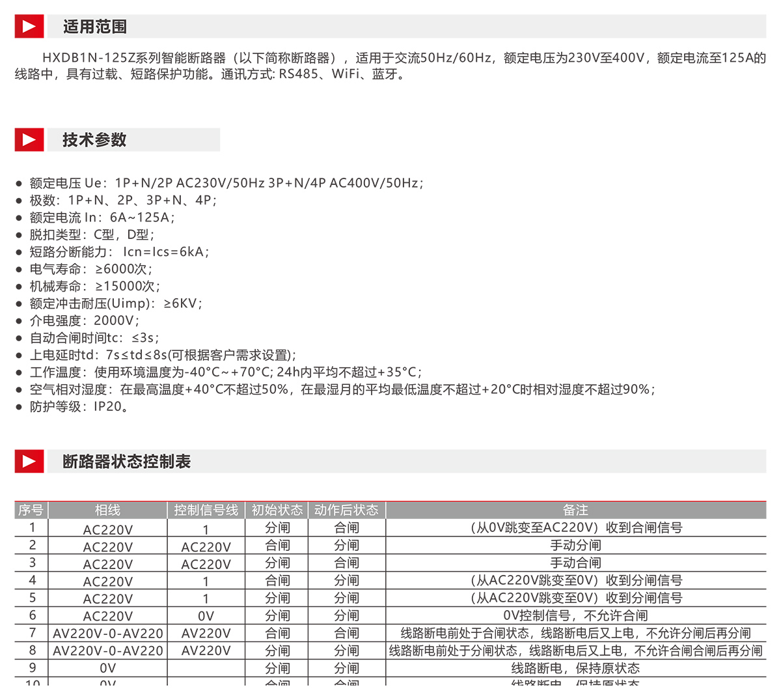Screen dimensions: 781x700
Task: Click the 0V control signal cell in row 6
Action: 206,616
